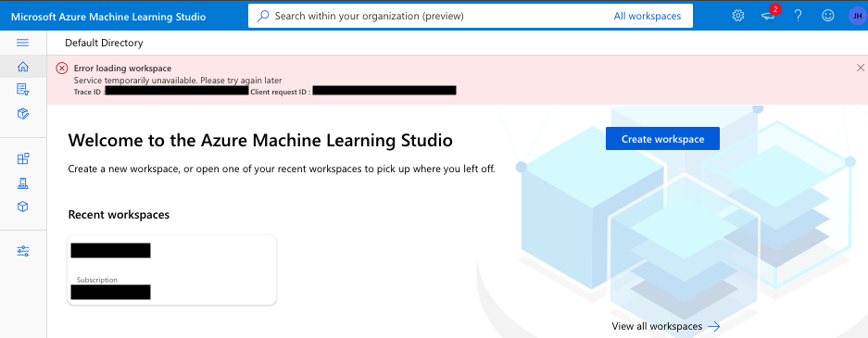Viewport: 868px width, 338px height.
Task: Open the cube sidebar icon above the sliders
Action: [x=23, y=207]
